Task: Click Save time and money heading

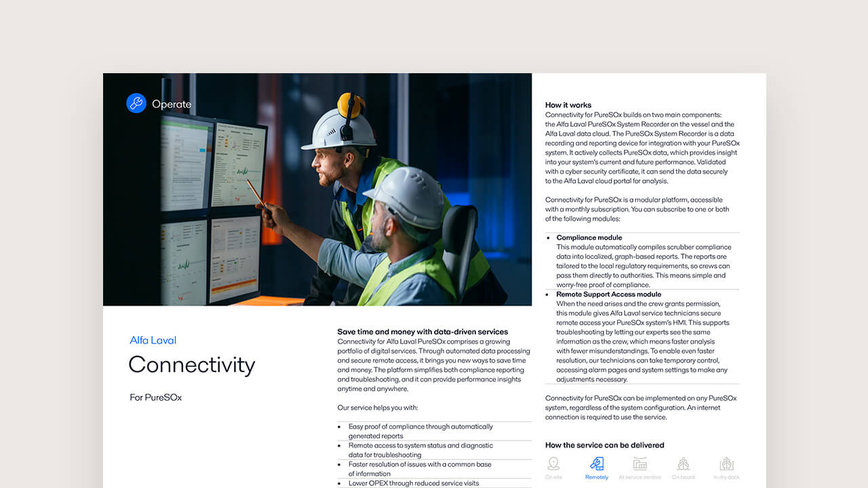Action: (x=422, y=332)
